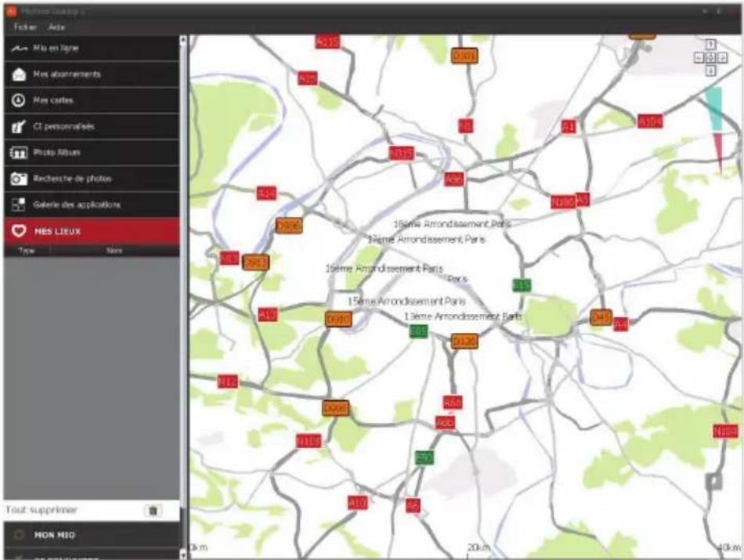Pan the map down with arrow button
Image resolution: width=744 pixels, height=560 pixels.
pos(710,70)
